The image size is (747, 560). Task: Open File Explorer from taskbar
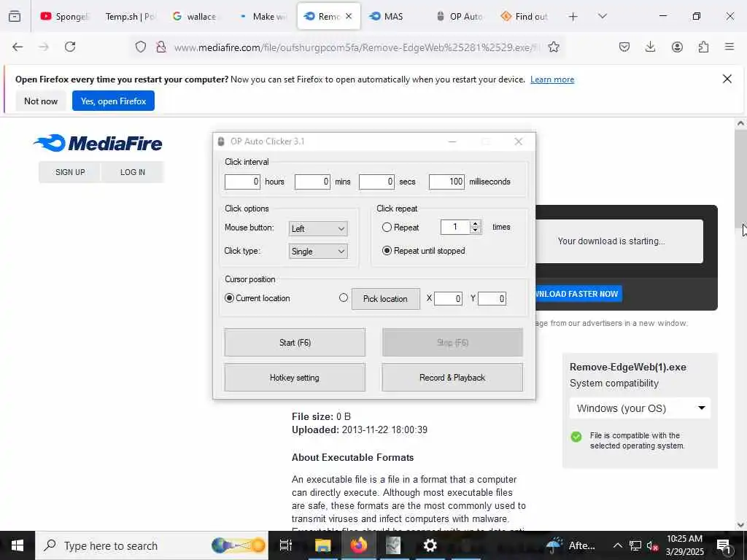(x=322, y=545)
